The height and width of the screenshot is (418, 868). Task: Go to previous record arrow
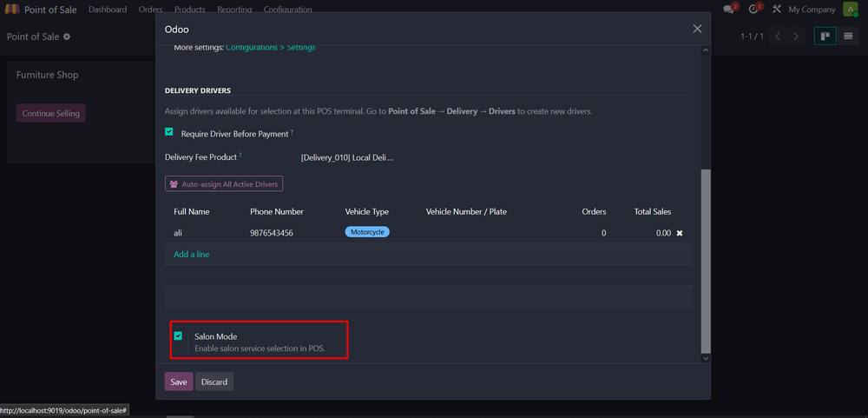(x=778, y=36)
